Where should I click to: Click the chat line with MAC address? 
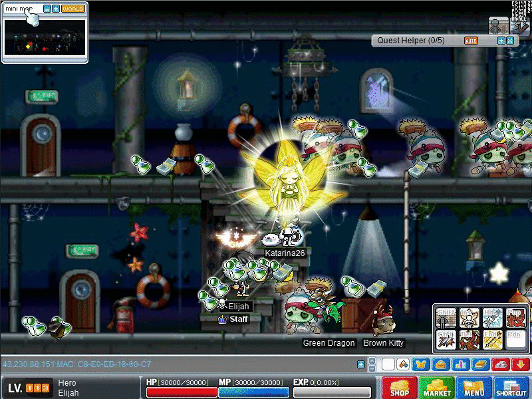(77, 364)
